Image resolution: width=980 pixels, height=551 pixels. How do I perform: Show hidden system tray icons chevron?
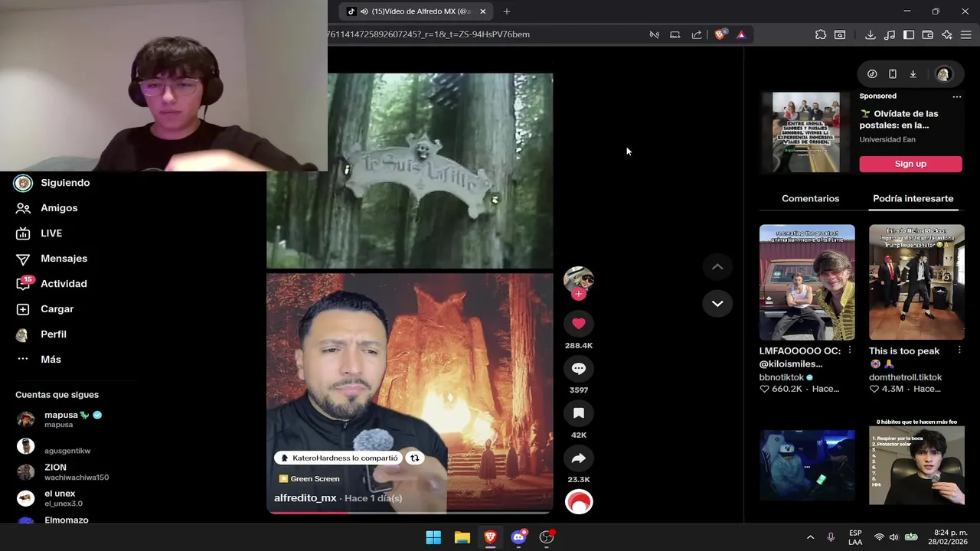coord(810,537)
